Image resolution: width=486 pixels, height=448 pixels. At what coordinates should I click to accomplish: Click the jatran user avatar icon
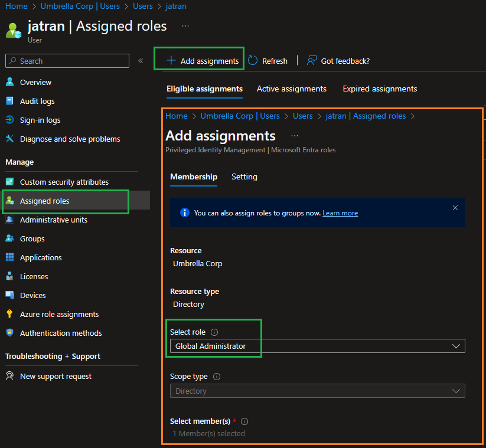14,31
